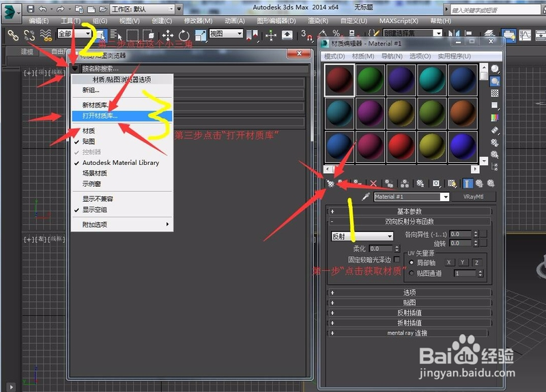
Task: Open the 工作区: 默认 workspace dropdown
Action: (143, 9)
